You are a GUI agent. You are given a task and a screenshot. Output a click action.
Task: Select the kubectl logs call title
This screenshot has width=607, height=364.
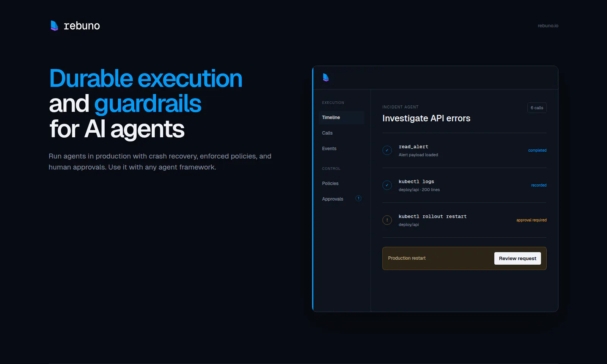pos(416,182)
